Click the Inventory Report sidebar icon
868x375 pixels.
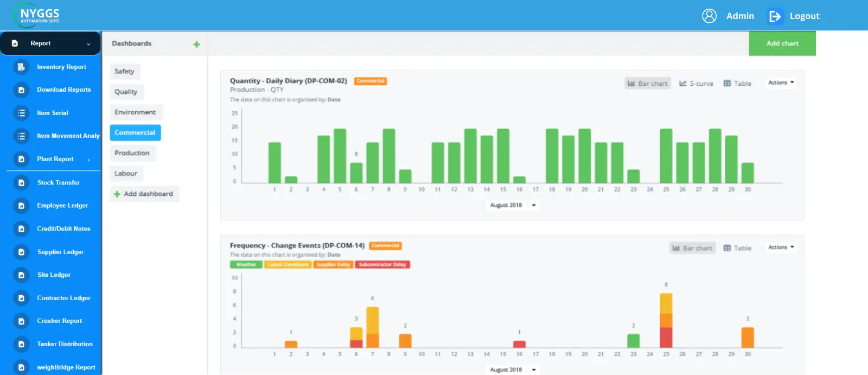[x=21, y=67]
